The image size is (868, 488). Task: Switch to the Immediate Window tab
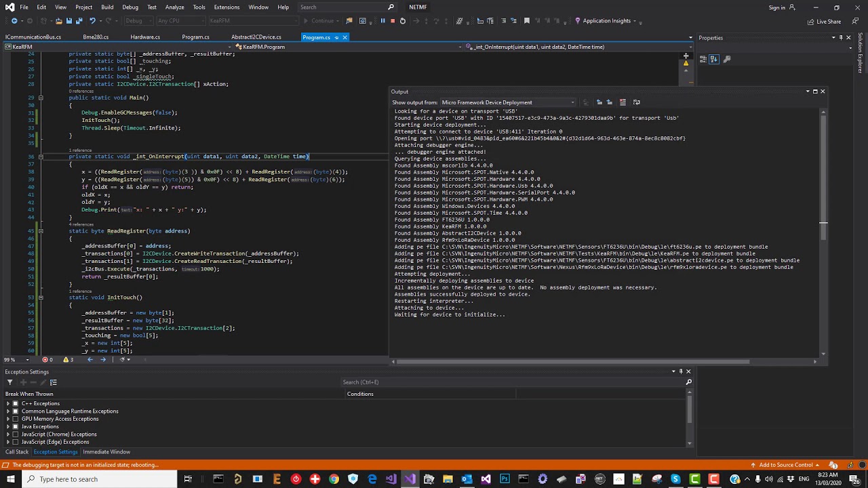click(106, 452)
